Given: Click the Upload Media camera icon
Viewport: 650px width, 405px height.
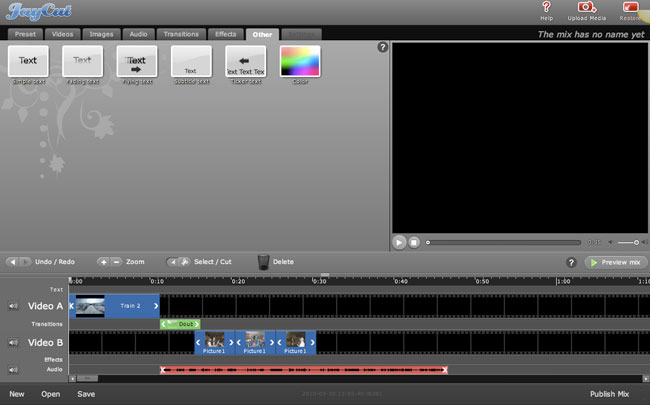Looking at the screenshot, I should (x=586, y=7).
